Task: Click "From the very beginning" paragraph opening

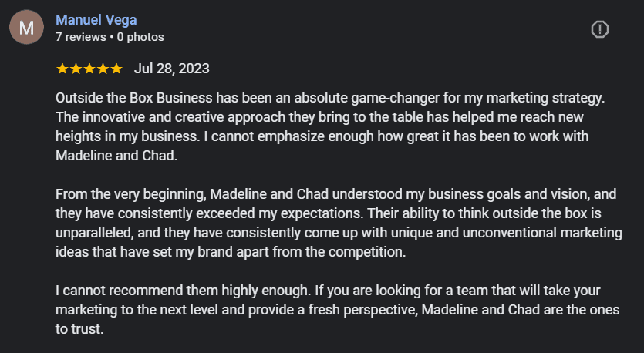Action: (x=130, y=194)
